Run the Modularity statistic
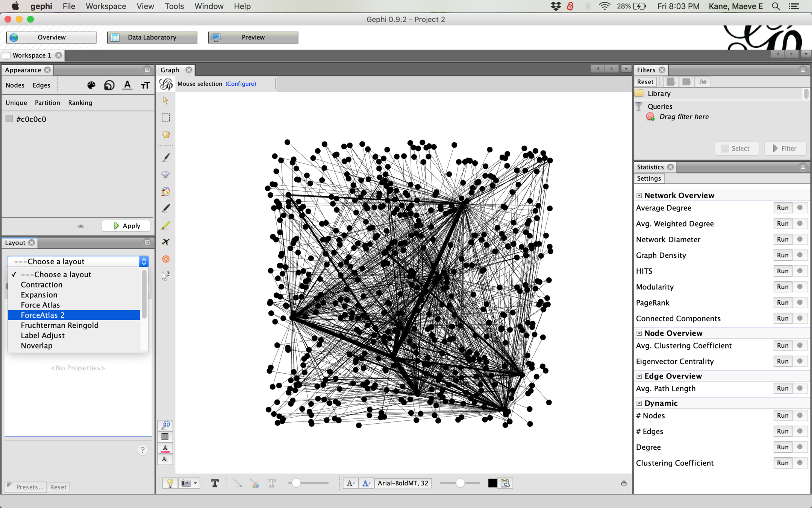The image size is (812, 508). pyautogui.click(x=782, y=287)
